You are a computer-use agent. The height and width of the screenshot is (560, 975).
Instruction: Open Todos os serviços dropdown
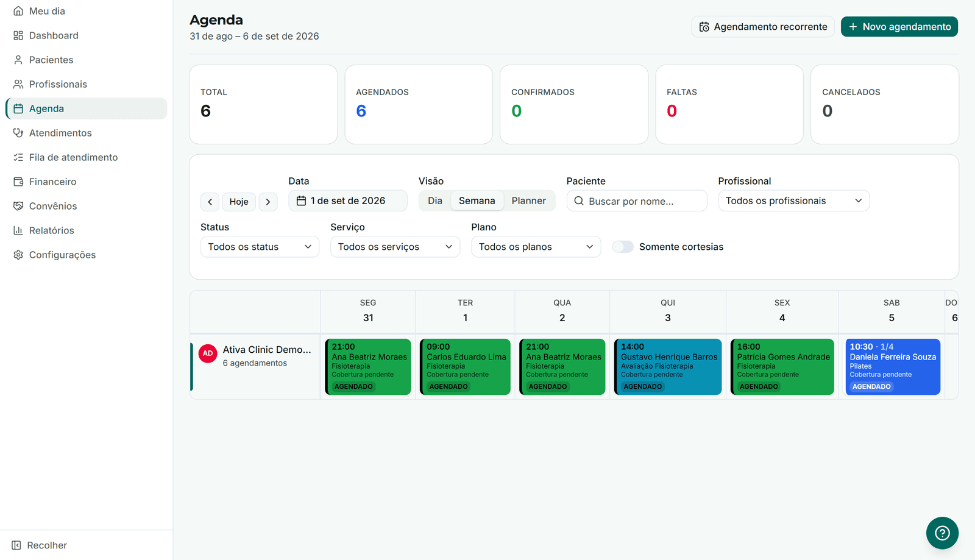click(x=395, y=247)
